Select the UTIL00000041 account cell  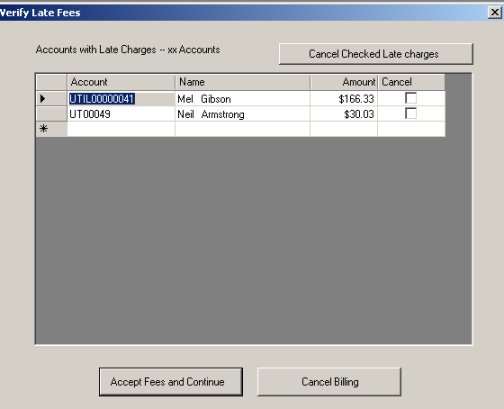click(121, 99)
